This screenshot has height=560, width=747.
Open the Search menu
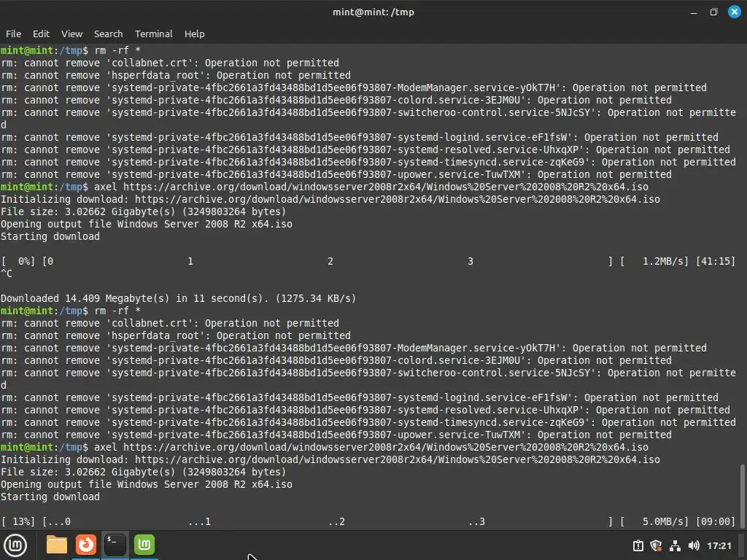[x=108, y=34]
